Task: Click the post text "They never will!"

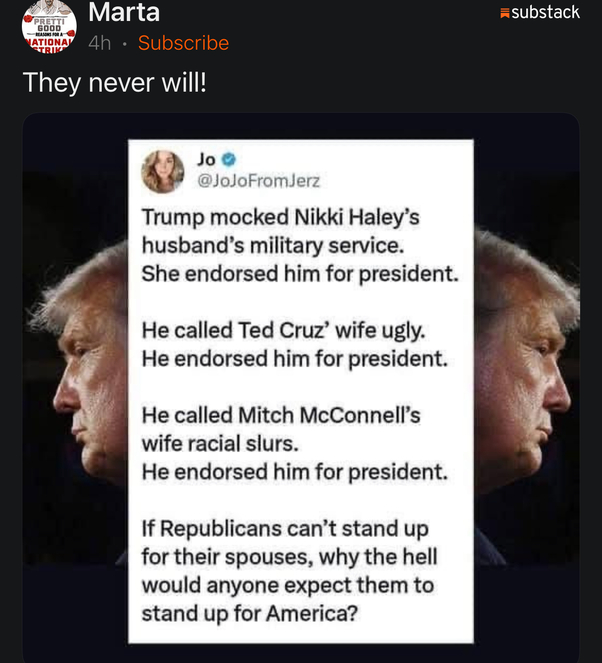Action: pyautogui.click(x=114, y=83)
